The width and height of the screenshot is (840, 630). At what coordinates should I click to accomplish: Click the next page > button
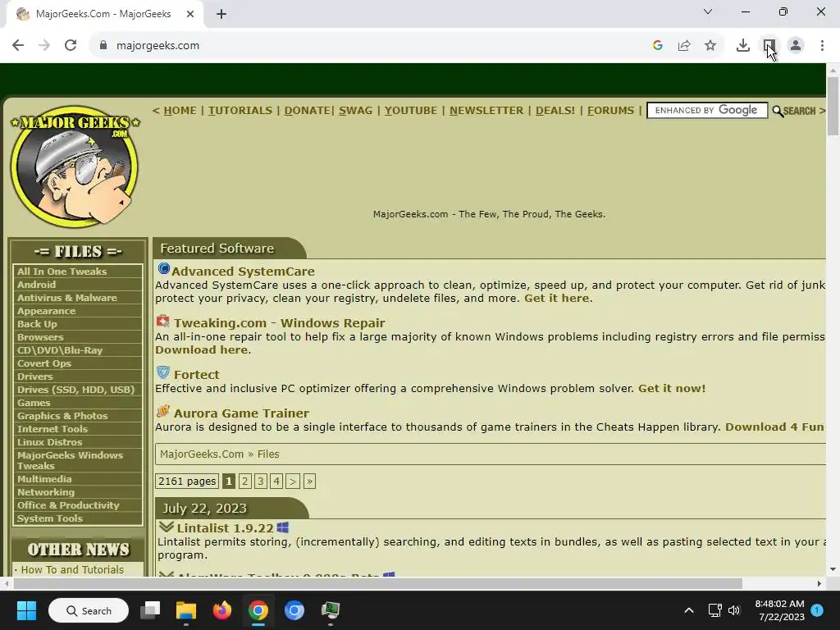[x=293, y=481]
